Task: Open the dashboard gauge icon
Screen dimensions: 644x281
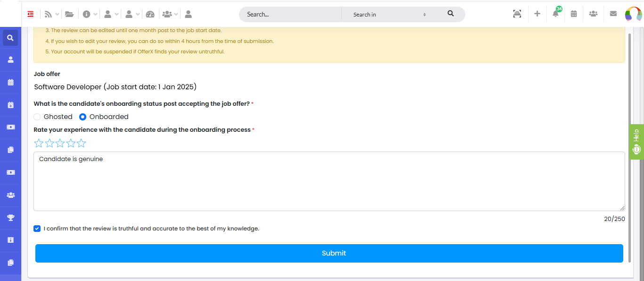Action: click(x=150, y=14)
